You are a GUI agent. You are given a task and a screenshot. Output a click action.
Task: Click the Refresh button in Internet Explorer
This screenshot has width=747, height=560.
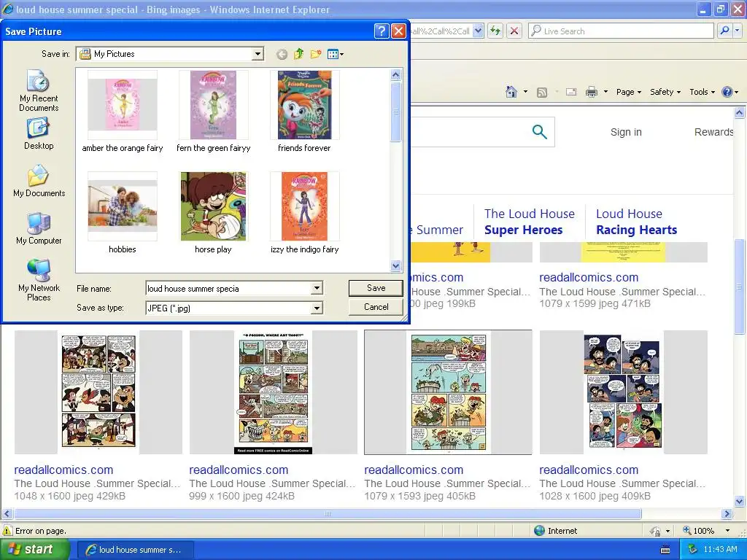click(x=495, y=31)
